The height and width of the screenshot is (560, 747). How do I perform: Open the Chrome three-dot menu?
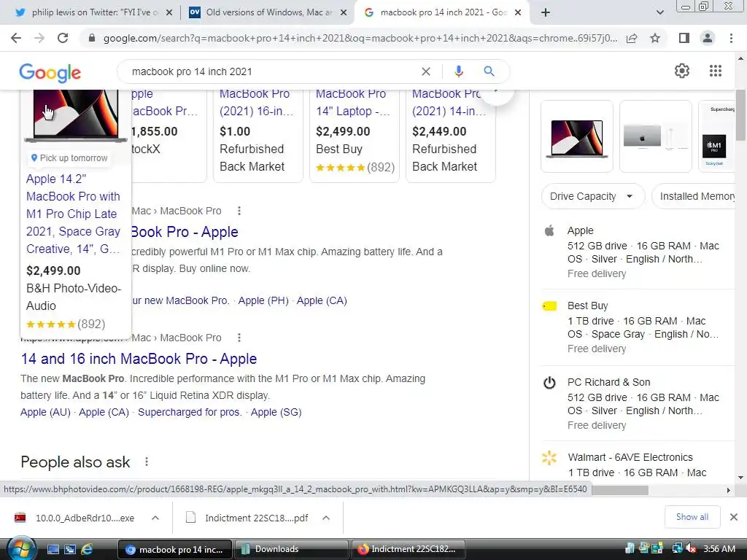point(731,38)
